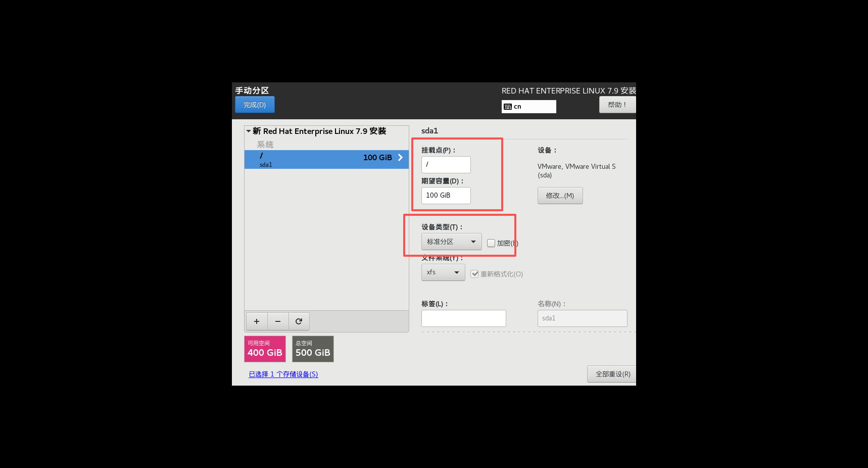The image size is (868, 468).
Task: Click the 帮助！ help button
Action: point(617,105)
